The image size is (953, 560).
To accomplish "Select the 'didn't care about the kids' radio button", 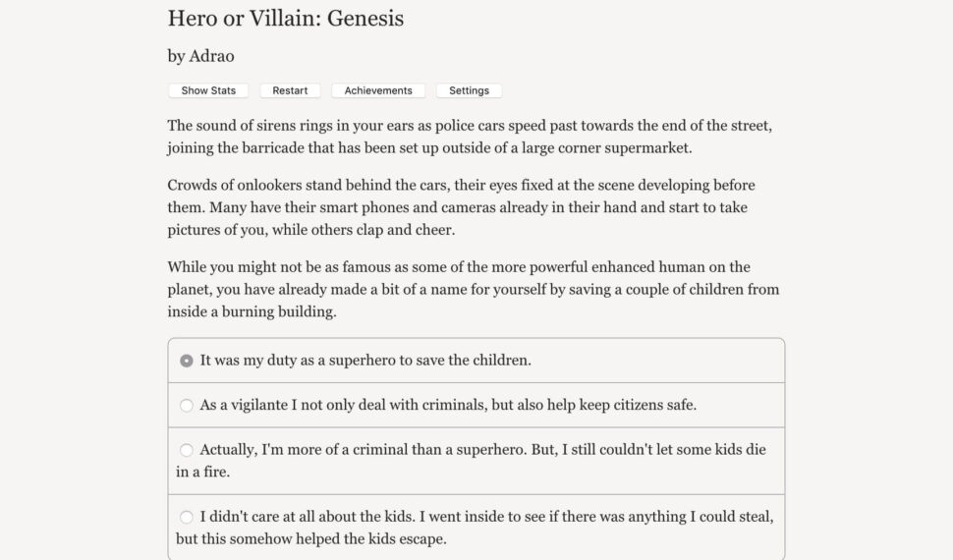I will (187, 517).
